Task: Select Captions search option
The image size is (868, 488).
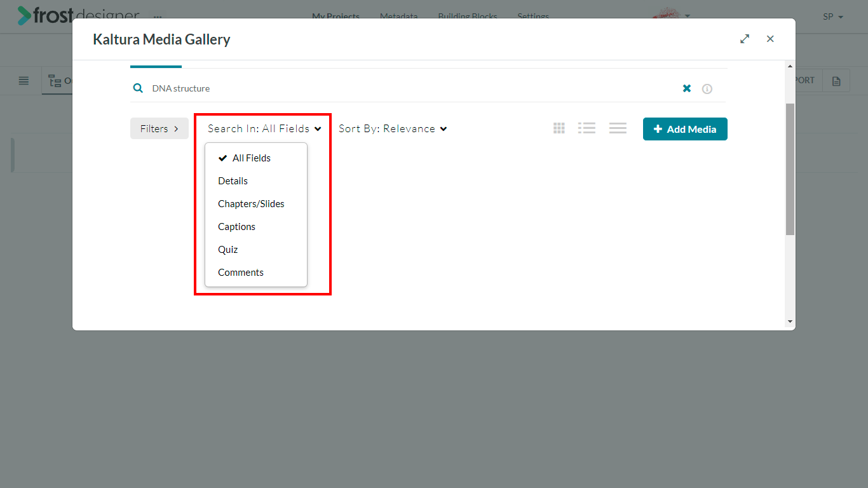Action: pyautogui.click(x=256, y=227)
